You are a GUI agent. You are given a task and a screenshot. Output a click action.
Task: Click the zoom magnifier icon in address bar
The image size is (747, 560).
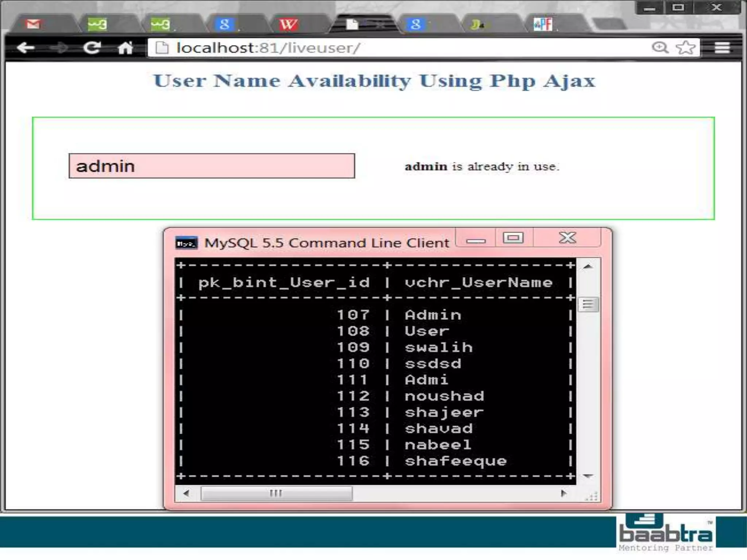tap(660, 47)
